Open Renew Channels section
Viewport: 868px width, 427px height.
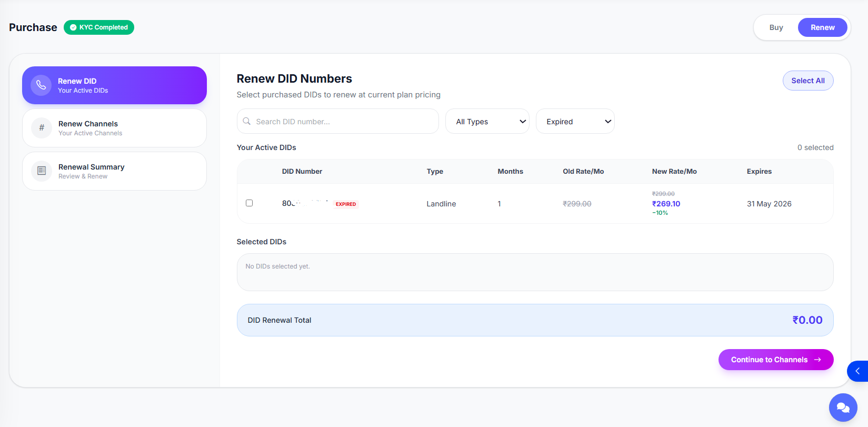point(114,128)
